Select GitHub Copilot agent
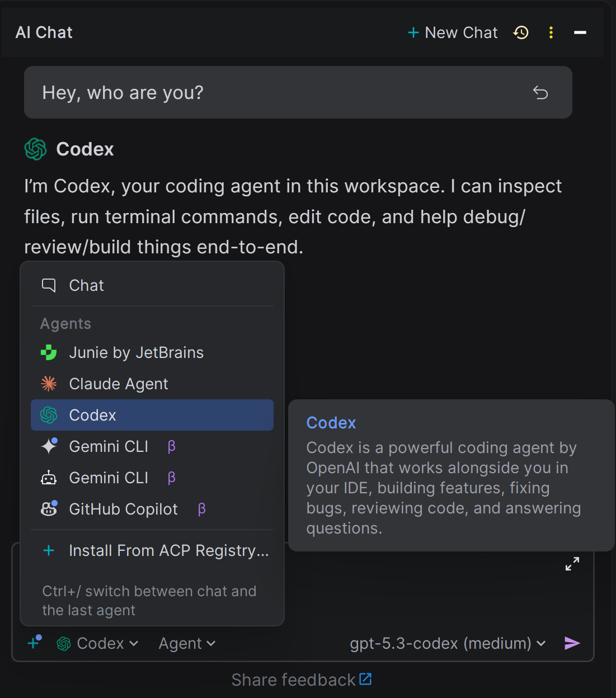 152,509
